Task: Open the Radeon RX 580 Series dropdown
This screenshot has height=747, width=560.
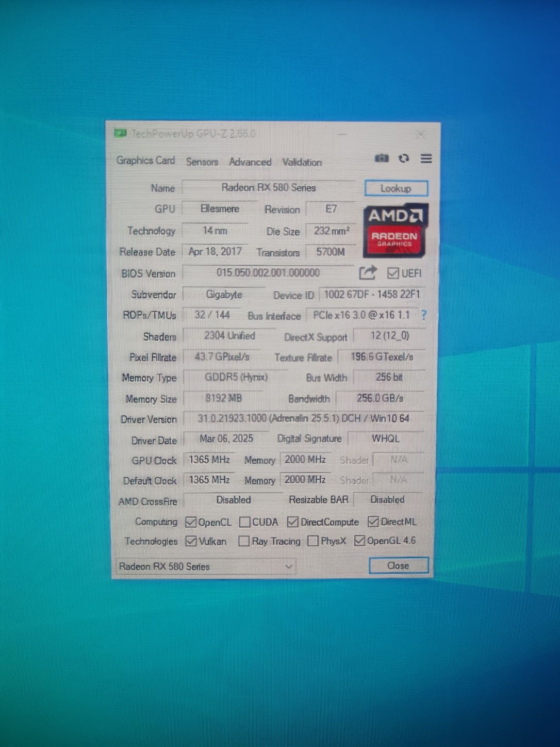Action: [206, 566]
